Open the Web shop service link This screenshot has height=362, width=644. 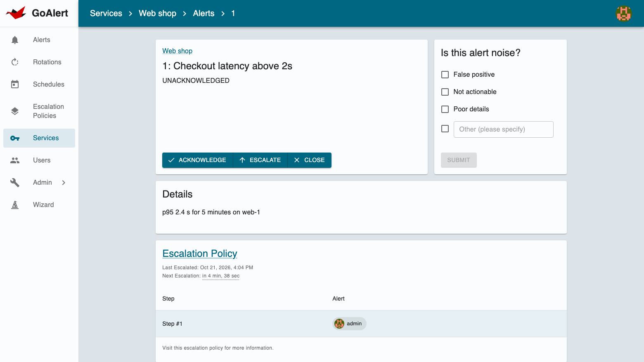tap(177, 51)
